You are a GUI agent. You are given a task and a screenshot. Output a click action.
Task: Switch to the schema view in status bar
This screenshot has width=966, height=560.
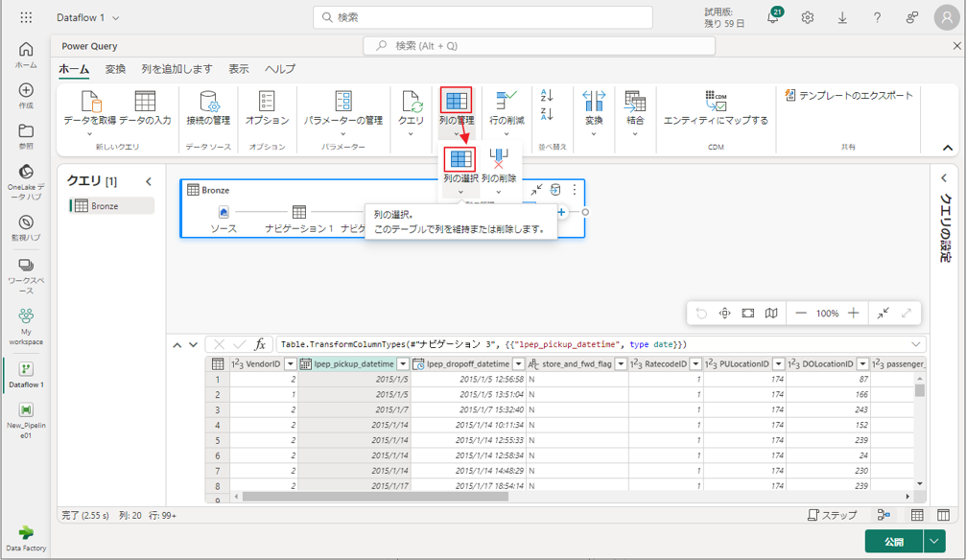[943, 516]
